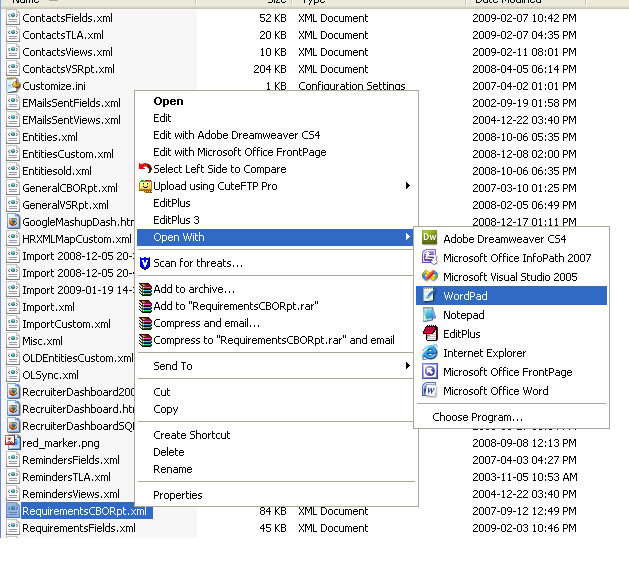This screenshot has width=629, height=571.
Task: Click Configuration Settings type cell
Action: [x=351, y=86]
